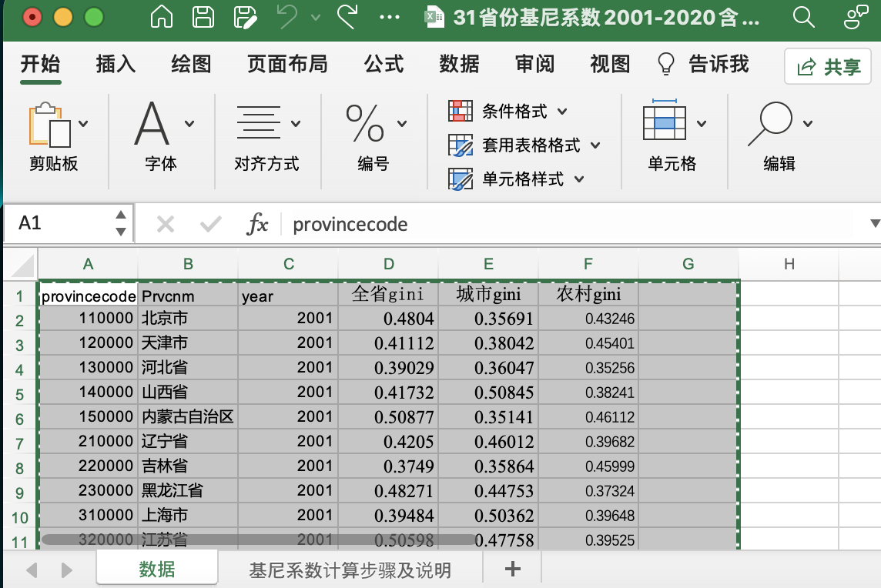Click cell containing 北京市
Viewport: 881px width, 588px height.
[x=188, y=318]
